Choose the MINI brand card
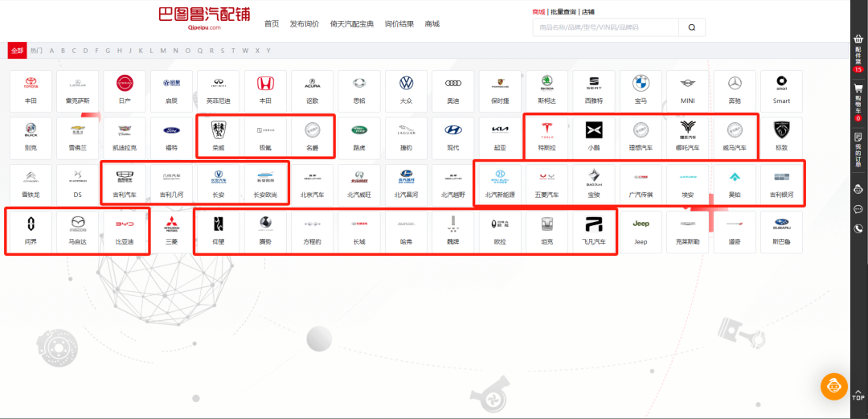This screenshot has width=868, height=419. (x=687, y=92)
